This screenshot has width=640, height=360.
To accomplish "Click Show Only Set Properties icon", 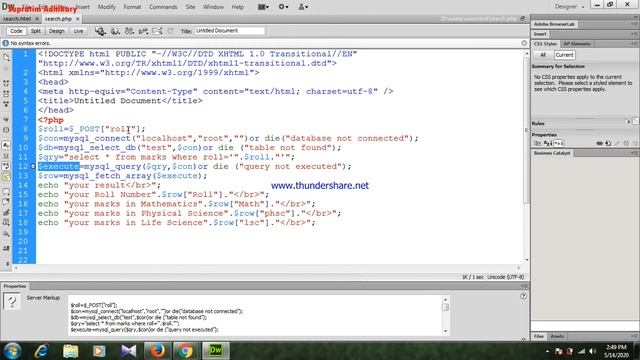I will (558, 143).
